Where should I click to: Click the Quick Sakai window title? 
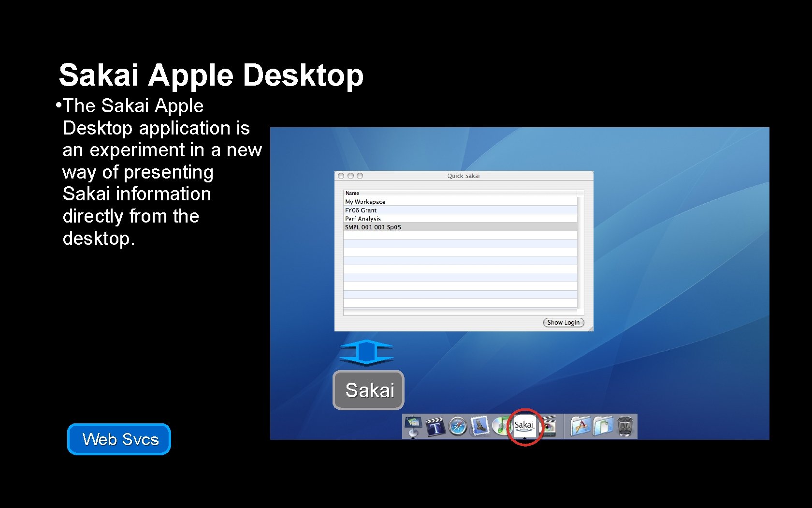[464, 176]
